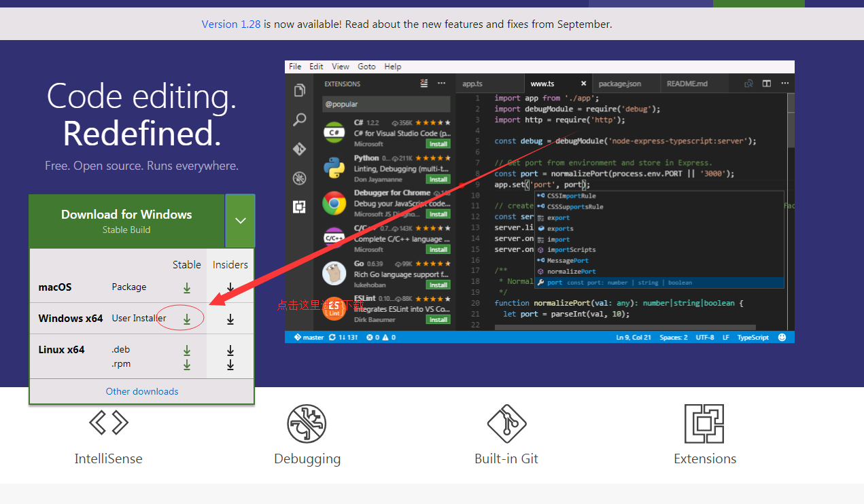Viewport: 864px width, 504px height.
Task: Open the File menu in the screenshot
Action: coord(295,67)
